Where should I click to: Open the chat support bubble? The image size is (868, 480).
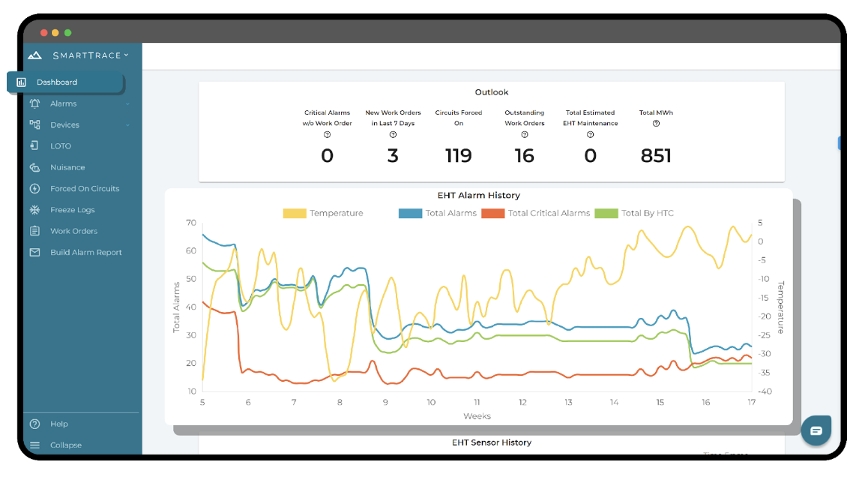click(816, 430)
